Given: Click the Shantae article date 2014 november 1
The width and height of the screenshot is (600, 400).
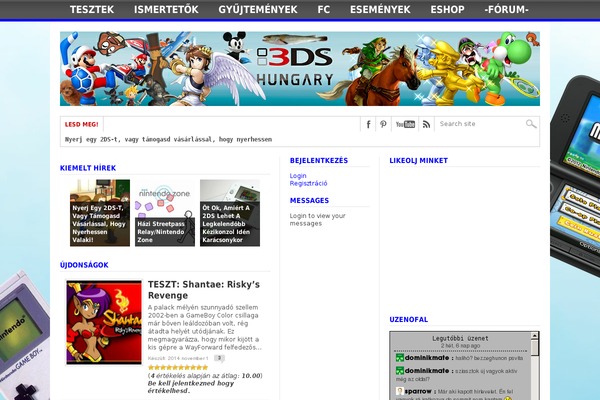Looking at the screenshot, I should tap(178, 358).
